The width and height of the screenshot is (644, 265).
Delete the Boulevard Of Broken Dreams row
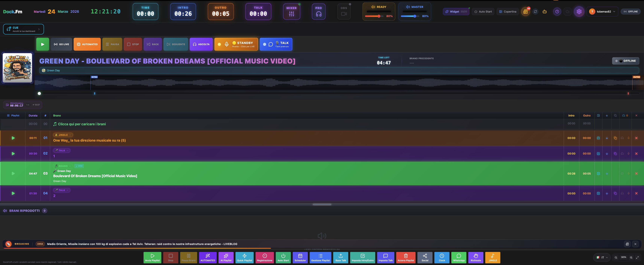[x=636, y=173]
